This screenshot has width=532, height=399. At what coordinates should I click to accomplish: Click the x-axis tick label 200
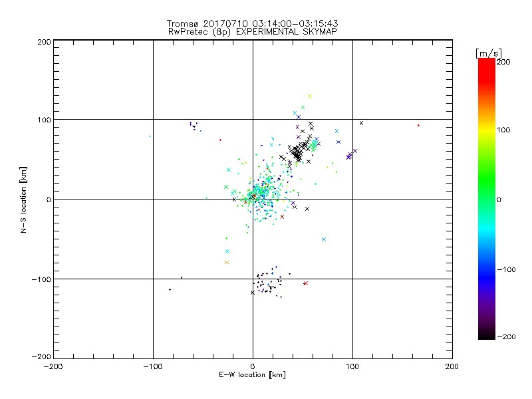(x=452, y=366)
